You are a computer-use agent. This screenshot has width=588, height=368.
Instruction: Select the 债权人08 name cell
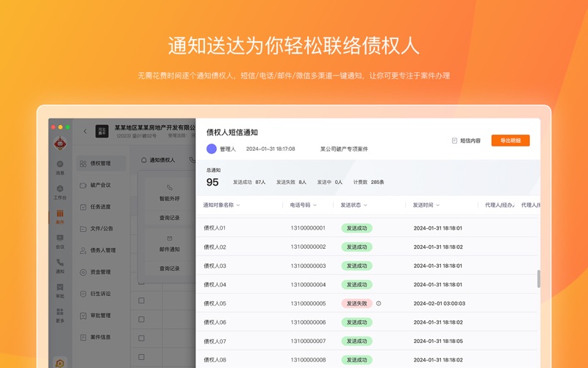point(215,360)
